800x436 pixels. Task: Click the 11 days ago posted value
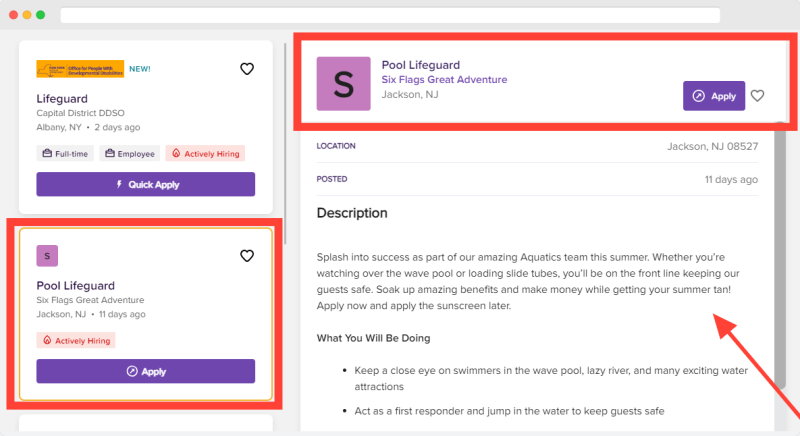[x=731, y=179]
